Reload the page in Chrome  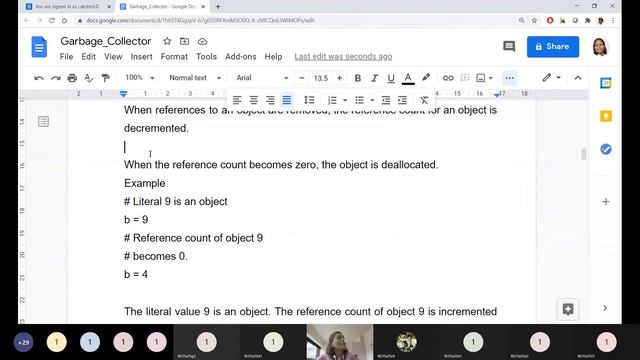(x=51, y=20)
